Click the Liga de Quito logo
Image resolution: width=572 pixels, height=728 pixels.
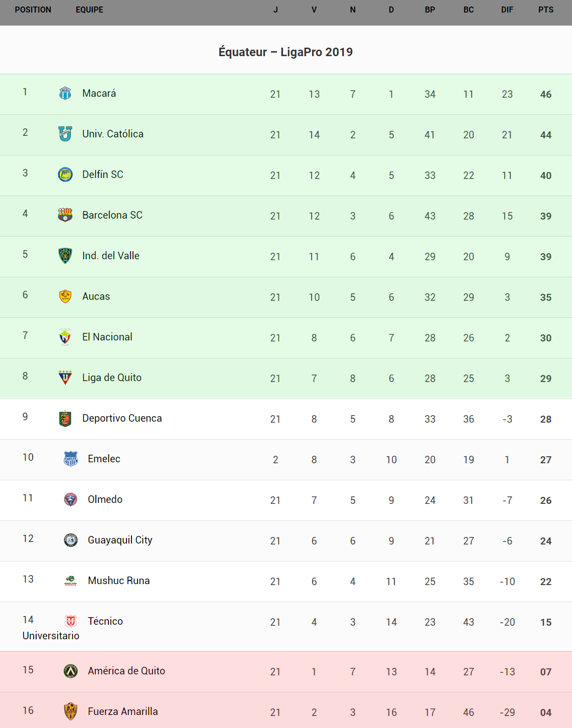tap(65, 378)
